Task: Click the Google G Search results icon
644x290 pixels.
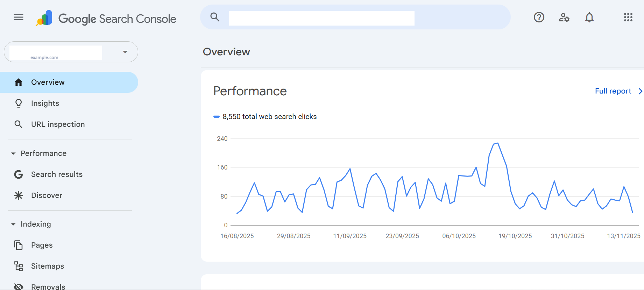Action: 19,174
